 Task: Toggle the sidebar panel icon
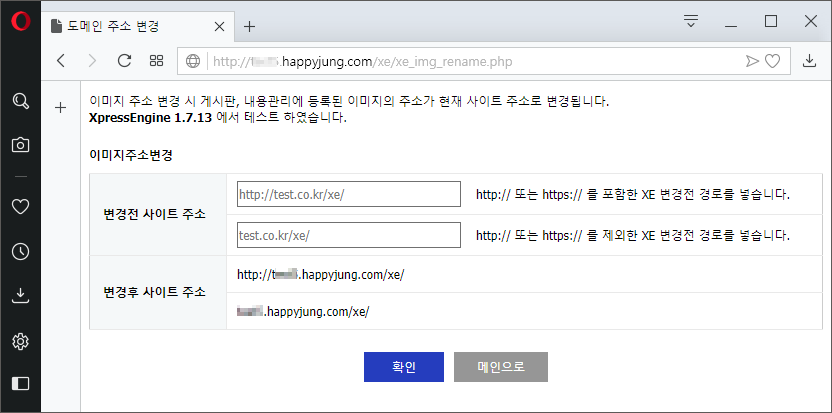click(x=20, y=383)
